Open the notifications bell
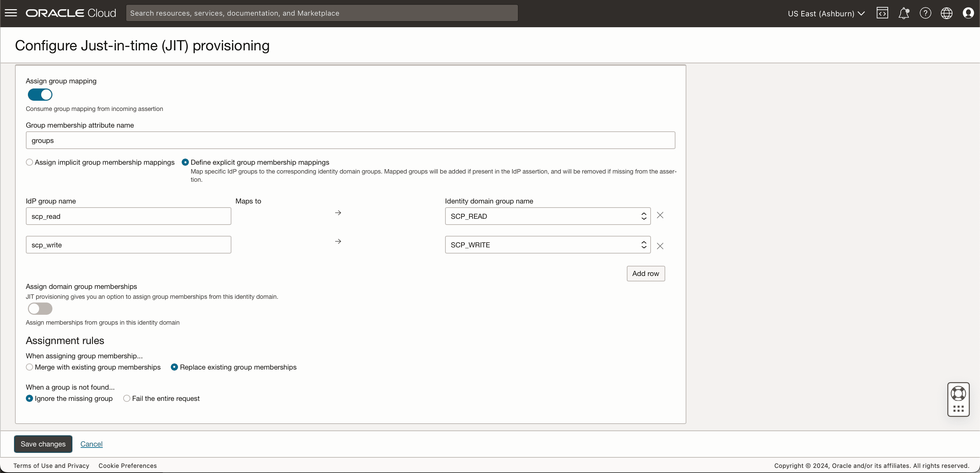Image resolution: width=980 pixels, height=473 pixels. click(x=904, y=13)
